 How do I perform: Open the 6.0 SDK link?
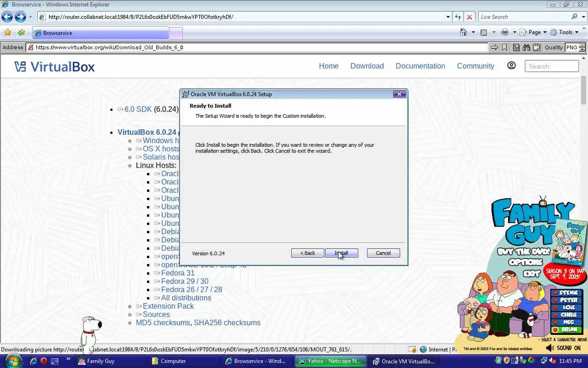[138, 109]
